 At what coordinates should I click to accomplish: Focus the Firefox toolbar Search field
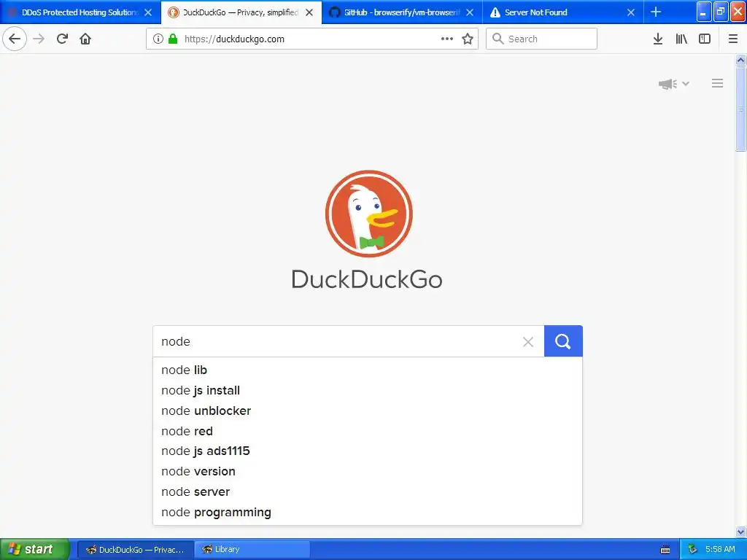(541, 39)
